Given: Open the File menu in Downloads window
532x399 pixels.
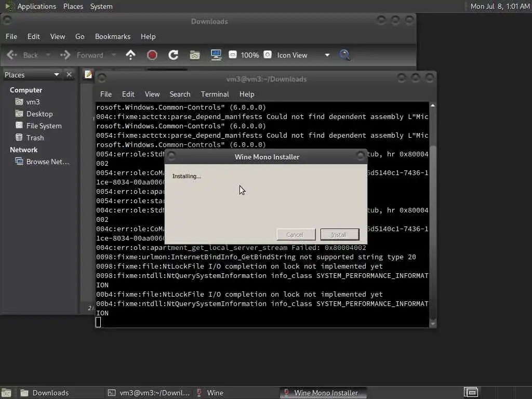Looking at the screenshot, I should [x=11, y=37].
